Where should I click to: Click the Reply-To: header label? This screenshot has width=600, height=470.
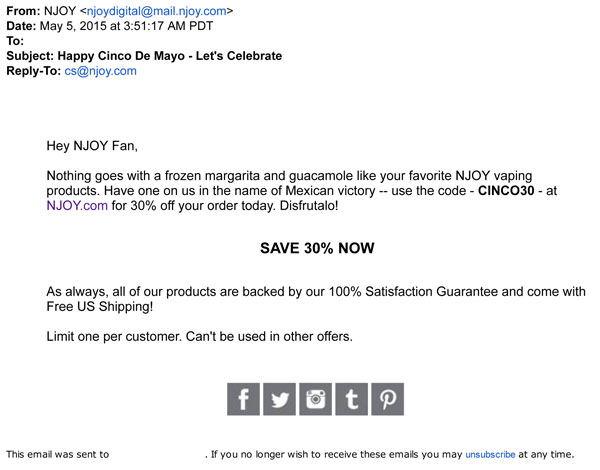pyautogui.click(x=33, y=71)
